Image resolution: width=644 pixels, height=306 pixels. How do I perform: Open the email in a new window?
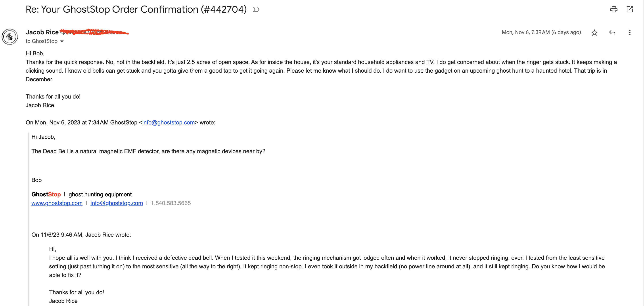click(629, 10)
